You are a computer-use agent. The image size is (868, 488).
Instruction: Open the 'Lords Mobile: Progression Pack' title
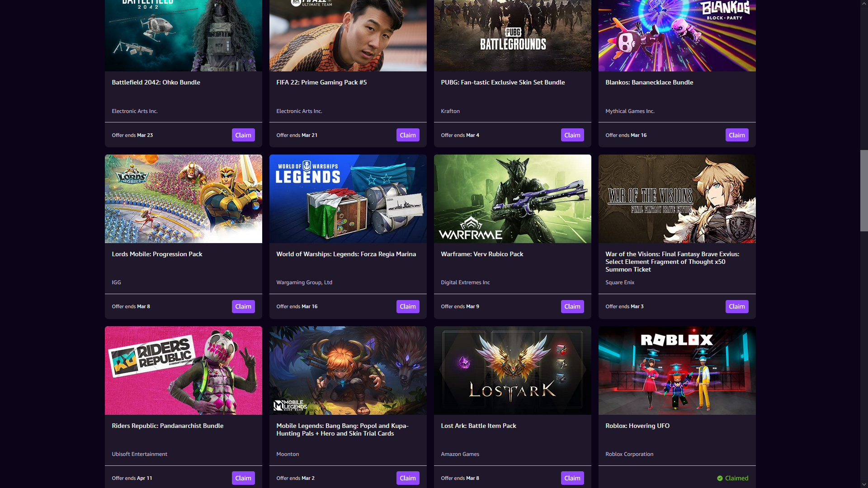click(x=157, y=254)
